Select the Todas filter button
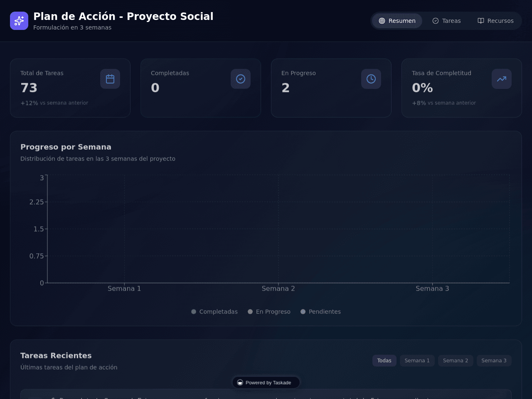 coord(384,361)
